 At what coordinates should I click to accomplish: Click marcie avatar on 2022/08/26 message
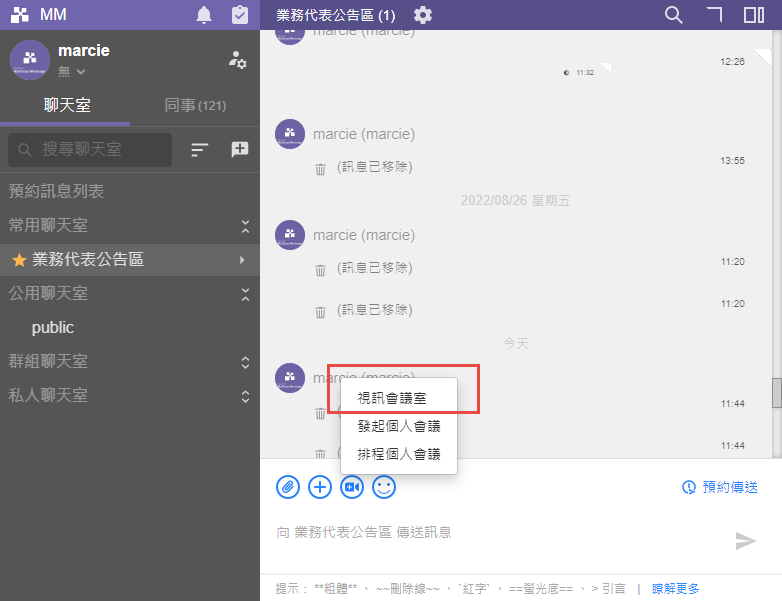coord(290,235)
